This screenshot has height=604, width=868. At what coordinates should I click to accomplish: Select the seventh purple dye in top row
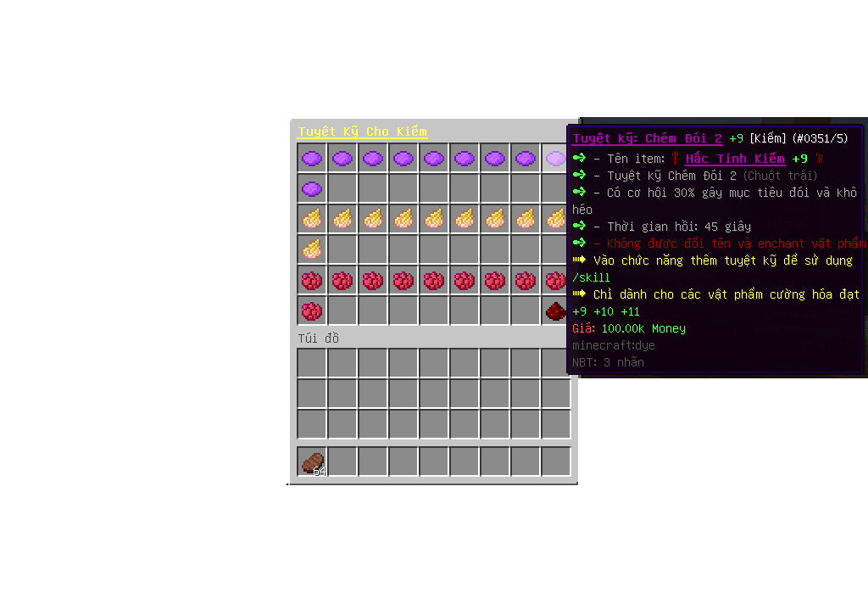pyautogui.click(x=494, y=159)
